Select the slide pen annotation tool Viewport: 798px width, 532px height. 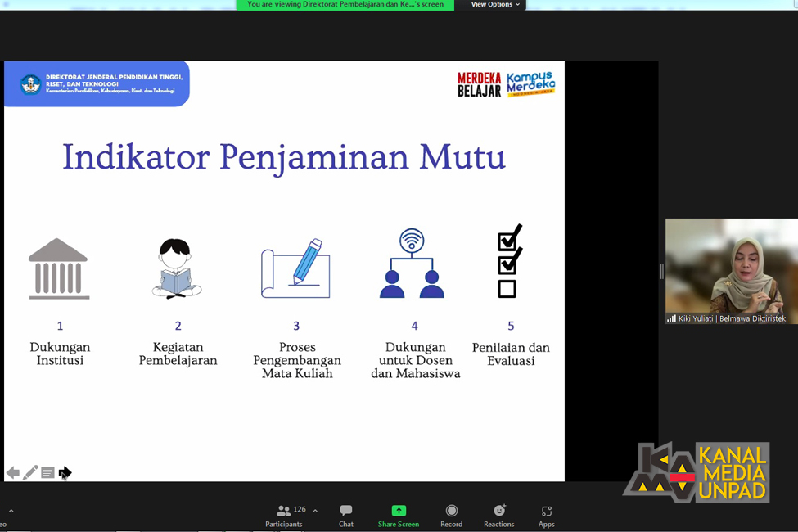(30, 473)
